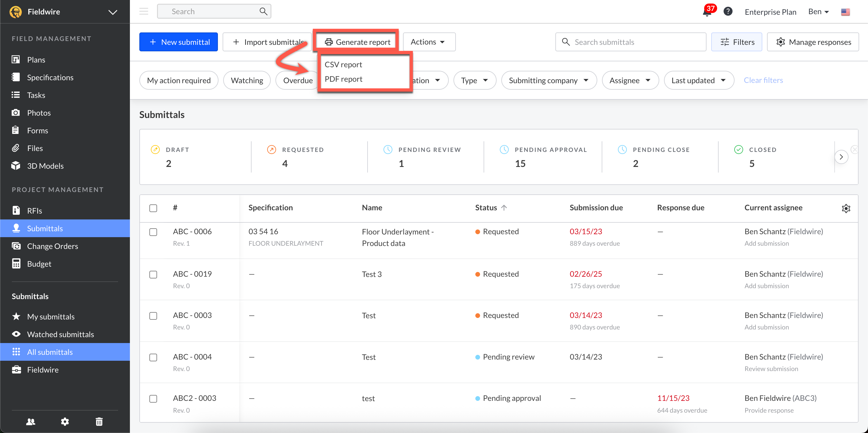Select CSV report option

point(343,64)
